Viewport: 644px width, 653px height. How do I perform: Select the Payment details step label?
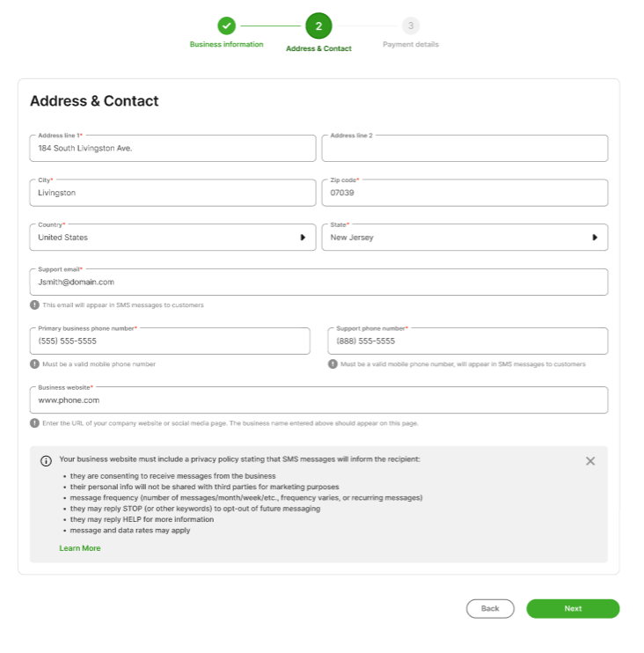pyautogui.click(x=411, y=45)
